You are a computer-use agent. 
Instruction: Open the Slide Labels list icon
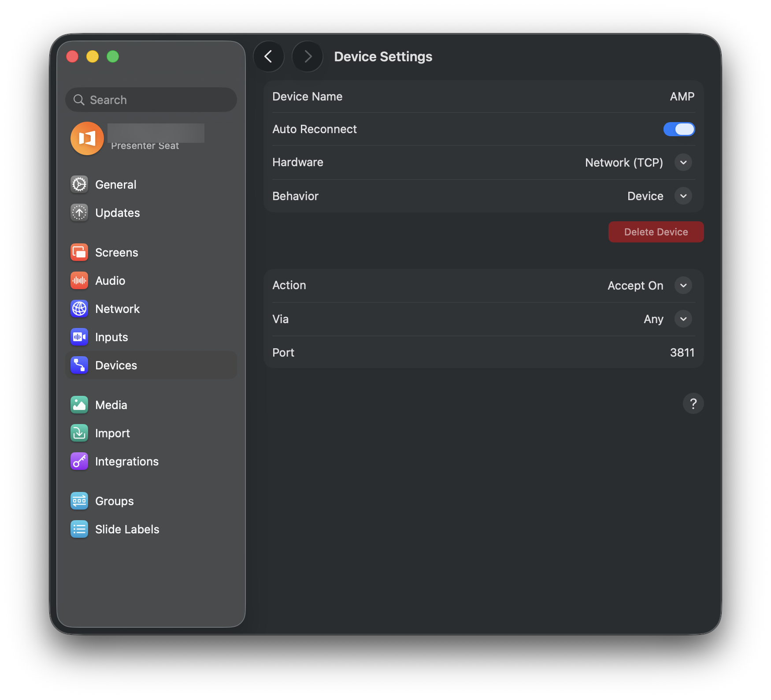79,529
